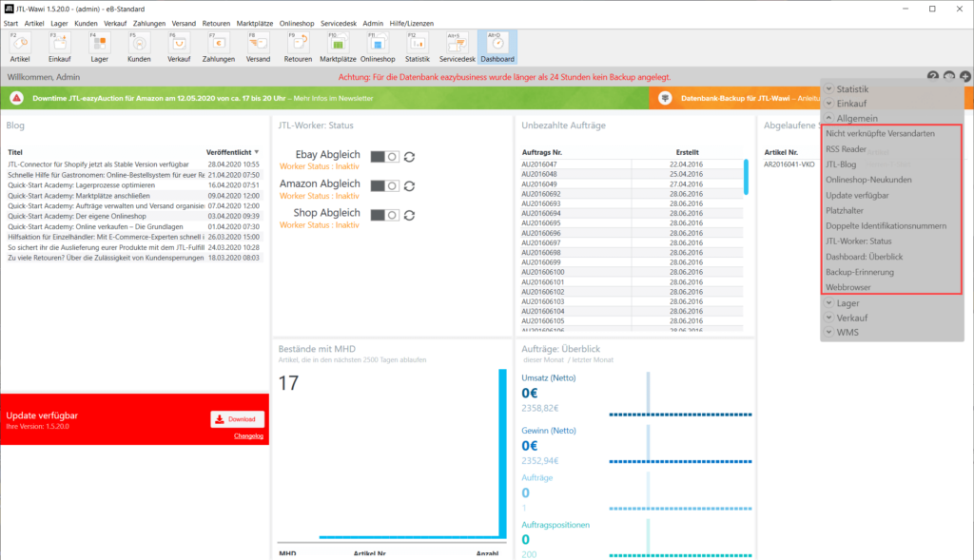Viewport: 974px width, 560px height.
Task: Open the Artikel toolbar icon
Action: 20,46
